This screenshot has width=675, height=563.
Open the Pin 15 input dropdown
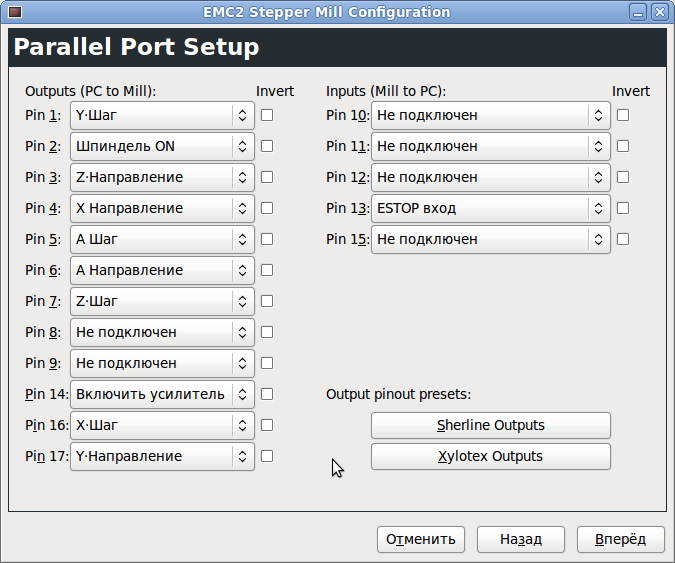tap(490, 239)
